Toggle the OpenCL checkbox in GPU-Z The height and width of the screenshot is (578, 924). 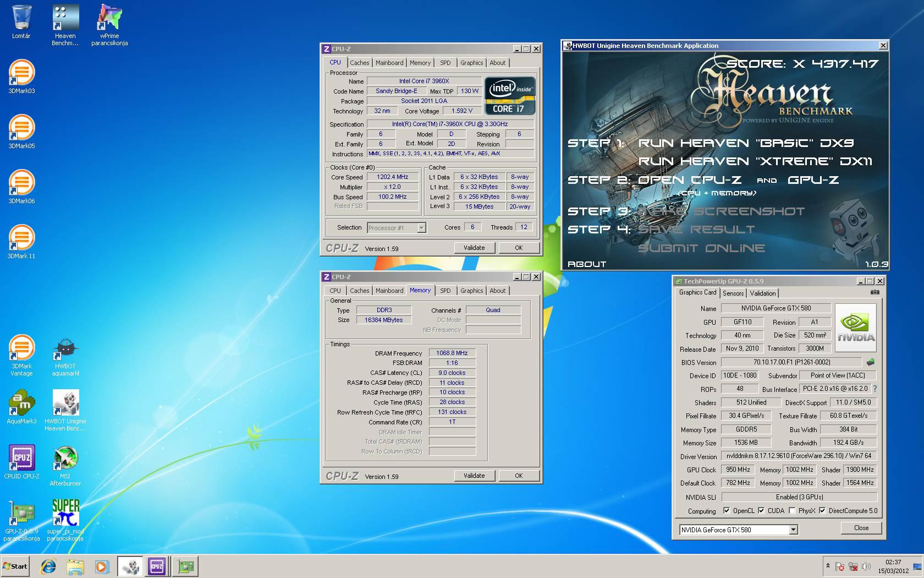[x=727, y=511]
